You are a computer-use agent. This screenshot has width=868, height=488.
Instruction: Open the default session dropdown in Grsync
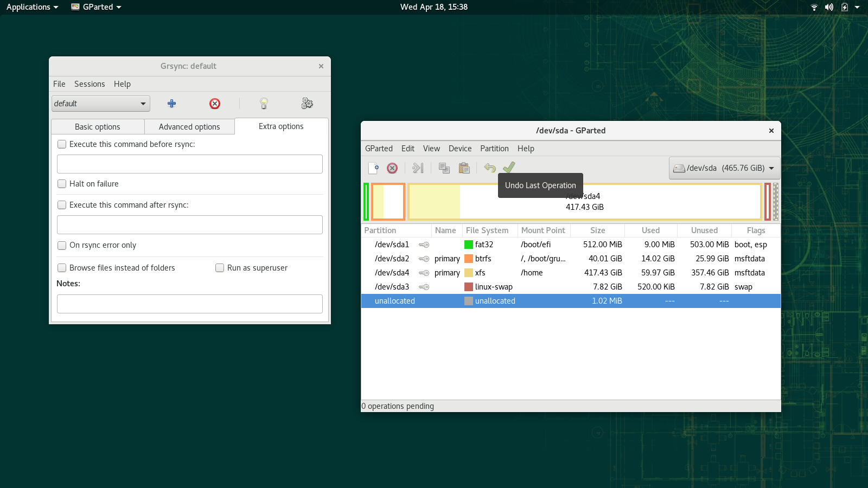101,104
